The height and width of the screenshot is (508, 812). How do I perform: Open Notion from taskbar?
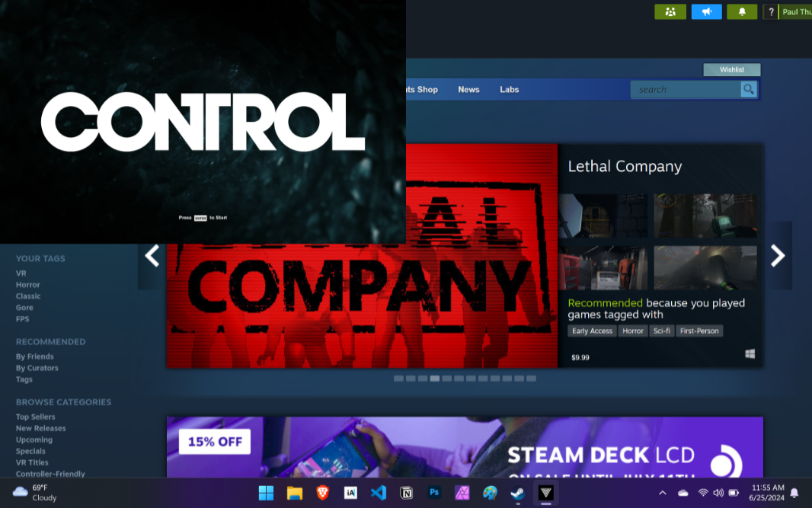[x=407, y=493]
